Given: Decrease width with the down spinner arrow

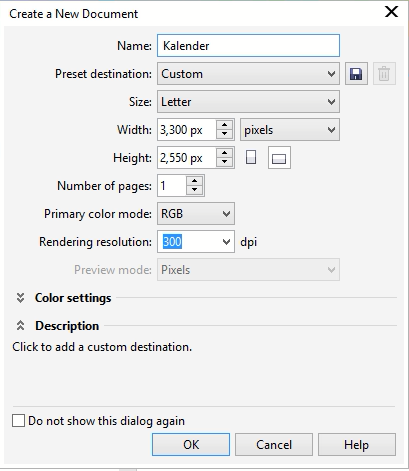Looking at the screenshot, I should tap(224, 134).
